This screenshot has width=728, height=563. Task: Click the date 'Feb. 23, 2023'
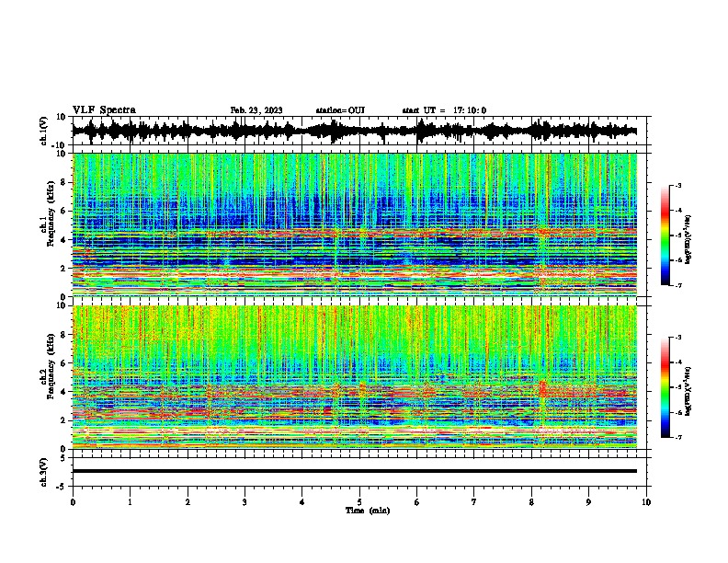(x=256, y=110)
